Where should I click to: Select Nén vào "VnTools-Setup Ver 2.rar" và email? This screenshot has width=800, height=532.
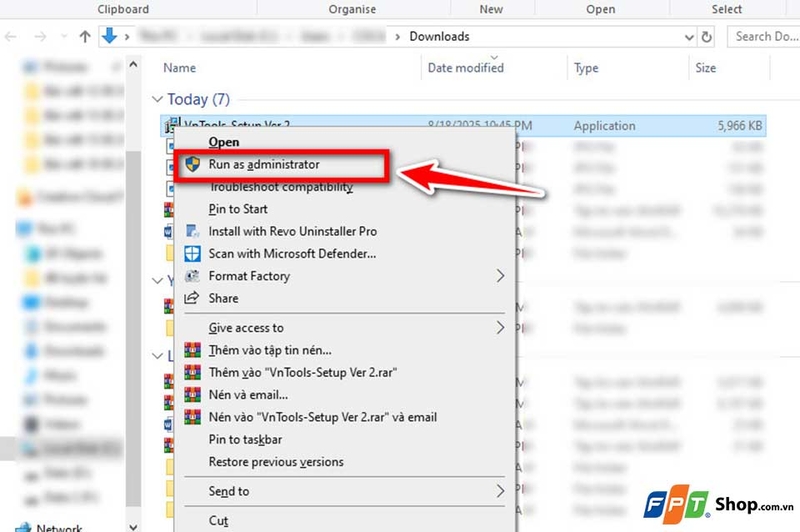click(x=322, y=417)
